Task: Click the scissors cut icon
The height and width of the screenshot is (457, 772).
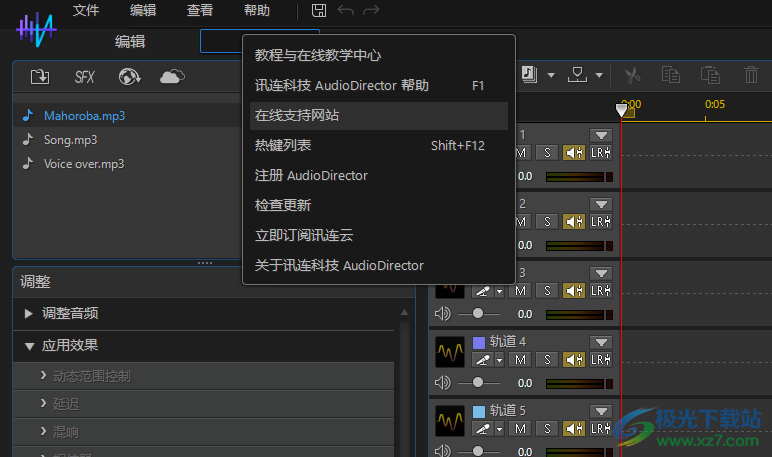Action: [633, 75]
